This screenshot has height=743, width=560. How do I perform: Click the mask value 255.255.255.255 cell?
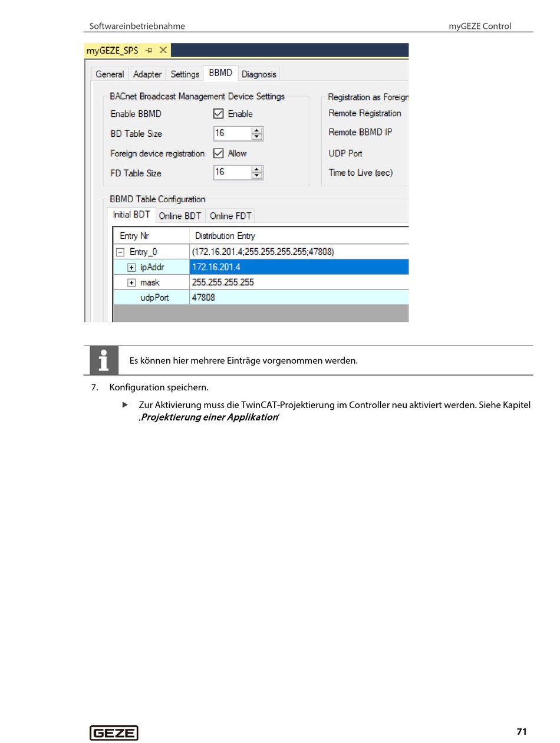[299, 282]
